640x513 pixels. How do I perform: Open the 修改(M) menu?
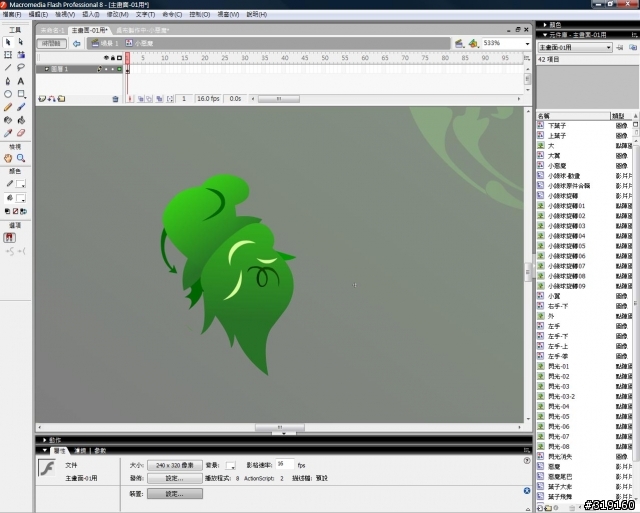[x=118, y=15]
